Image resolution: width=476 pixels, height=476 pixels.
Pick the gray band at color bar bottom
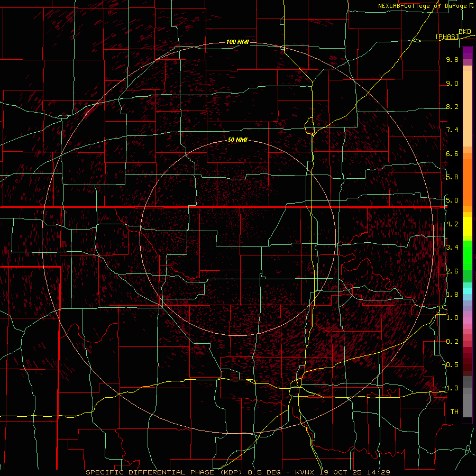pyautogui.click(x=467, y=404)
